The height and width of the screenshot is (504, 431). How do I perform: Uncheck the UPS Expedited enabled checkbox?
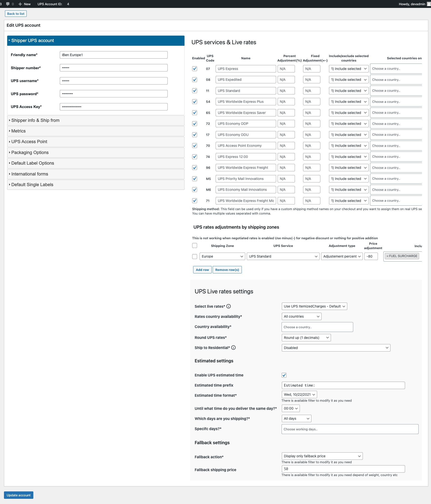[x=195, y=80]
